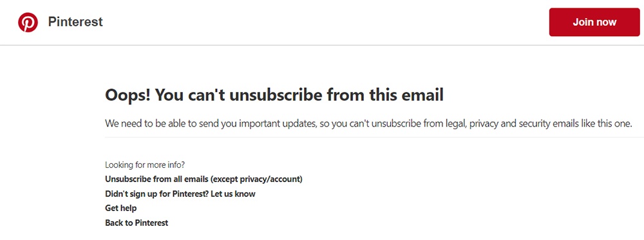
Task: Click the thin divider line beneath the paragraph
Action: click(374, 137)
